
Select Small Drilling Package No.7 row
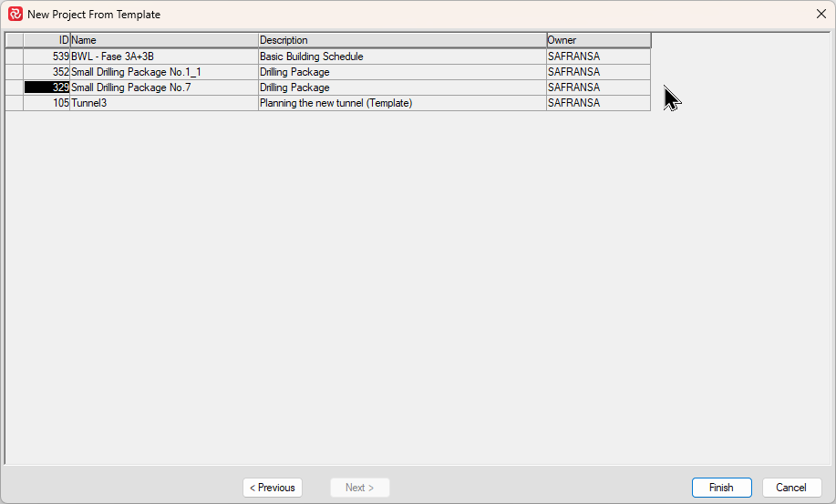click(164, 87)
